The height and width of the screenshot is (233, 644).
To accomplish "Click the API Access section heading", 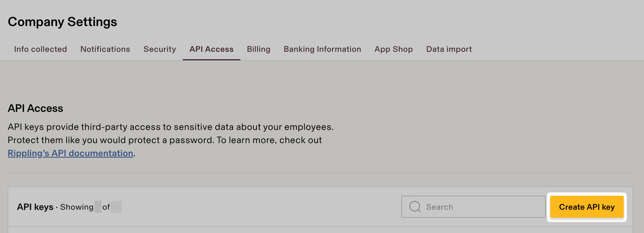I will point(35,108).
